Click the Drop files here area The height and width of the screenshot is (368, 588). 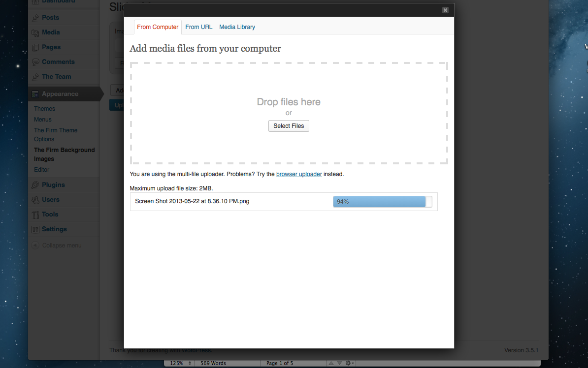[289, 102]
